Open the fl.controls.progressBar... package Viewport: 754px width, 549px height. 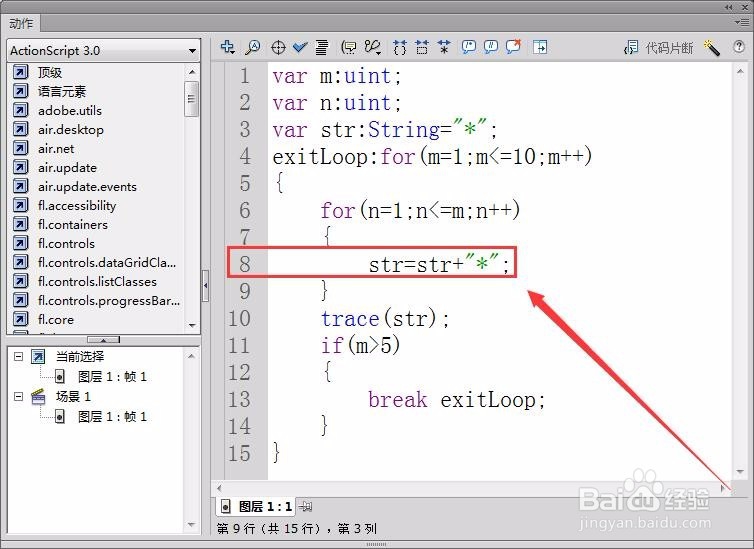click(x=109, y=300)
